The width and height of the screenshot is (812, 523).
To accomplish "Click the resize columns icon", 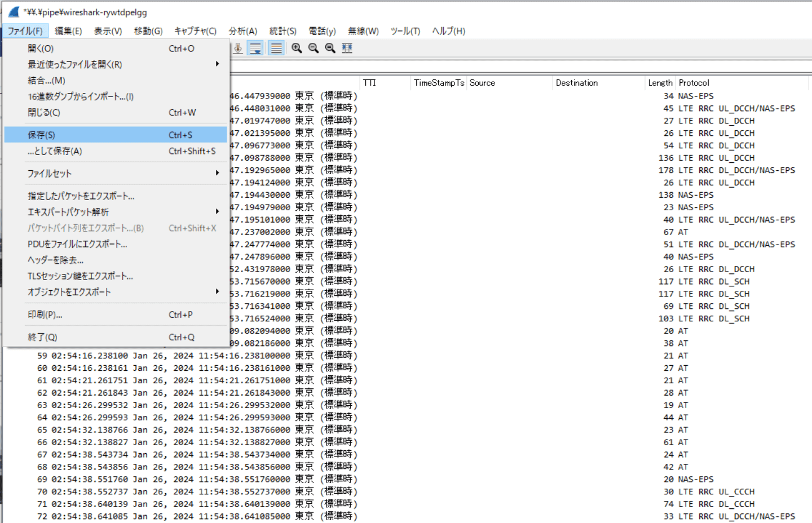I will 347,48.
